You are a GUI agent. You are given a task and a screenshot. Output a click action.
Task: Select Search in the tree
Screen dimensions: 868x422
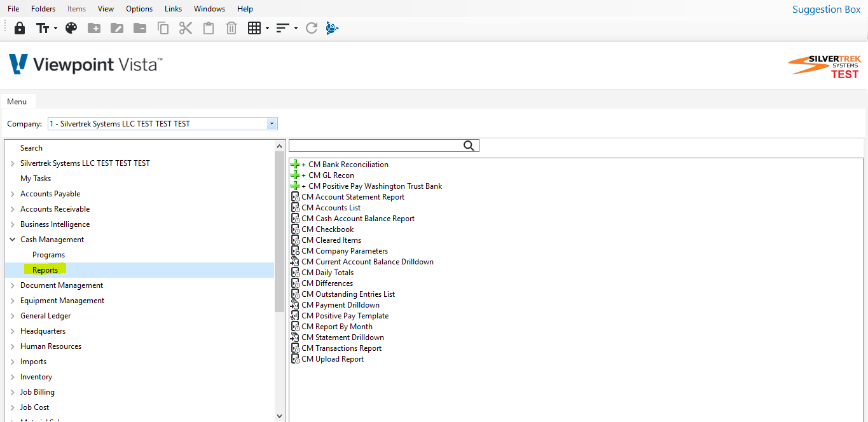pos(31,148)
